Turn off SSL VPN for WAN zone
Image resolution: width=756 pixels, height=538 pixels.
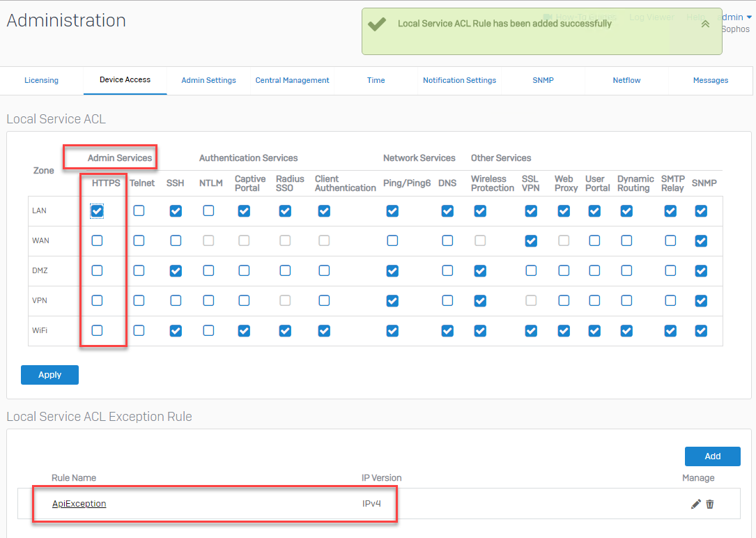click(531, 240)
